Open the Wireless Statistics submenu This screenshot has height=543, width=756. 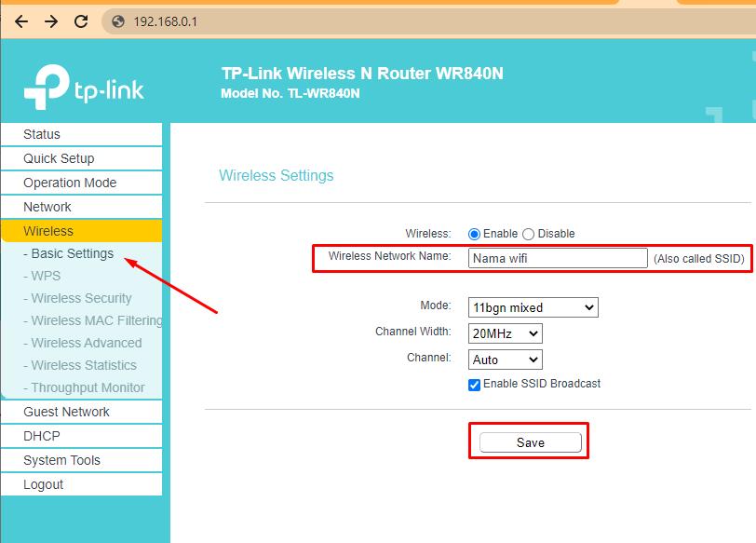[79, 365]
